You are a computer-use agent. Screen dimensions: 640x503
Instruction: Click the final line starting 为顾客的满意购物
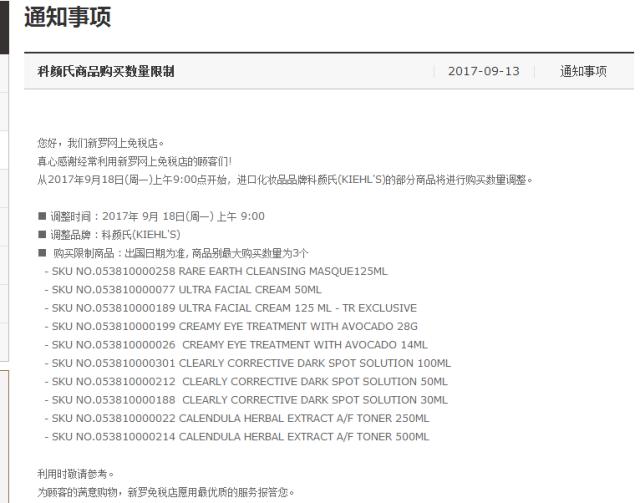(166, 492)
